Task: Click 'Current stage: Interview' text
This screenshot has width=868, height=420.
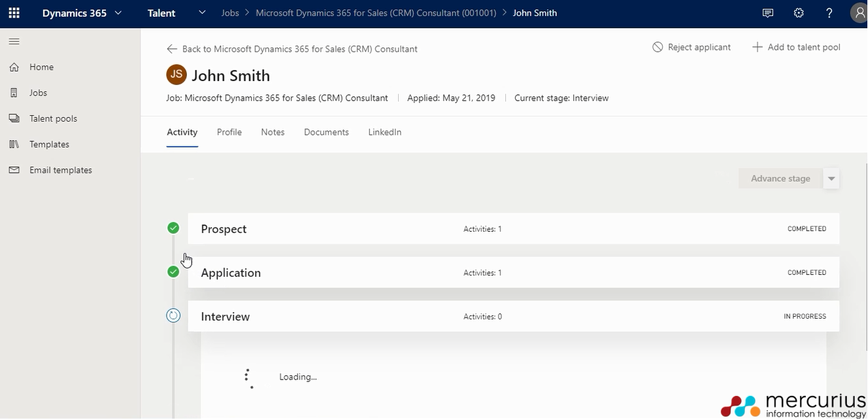Action: (561, 98)
